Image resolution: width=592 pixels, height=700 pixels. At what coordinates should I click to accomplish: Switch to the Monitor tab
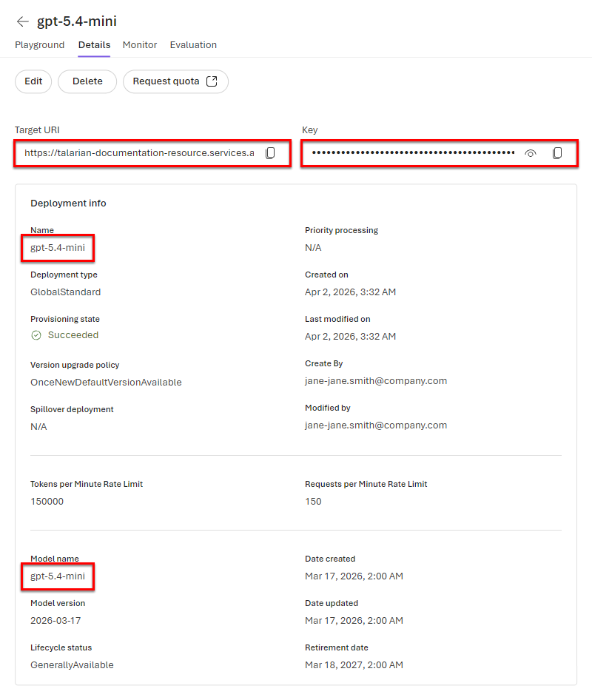click(x=140, y=45)
